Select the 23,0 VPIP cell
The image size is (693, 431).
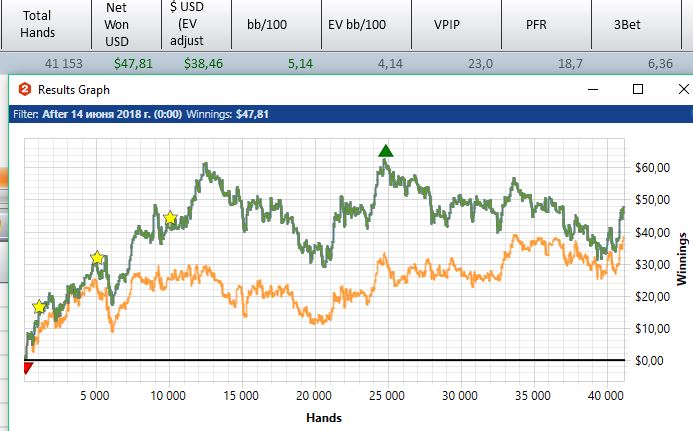480,64
